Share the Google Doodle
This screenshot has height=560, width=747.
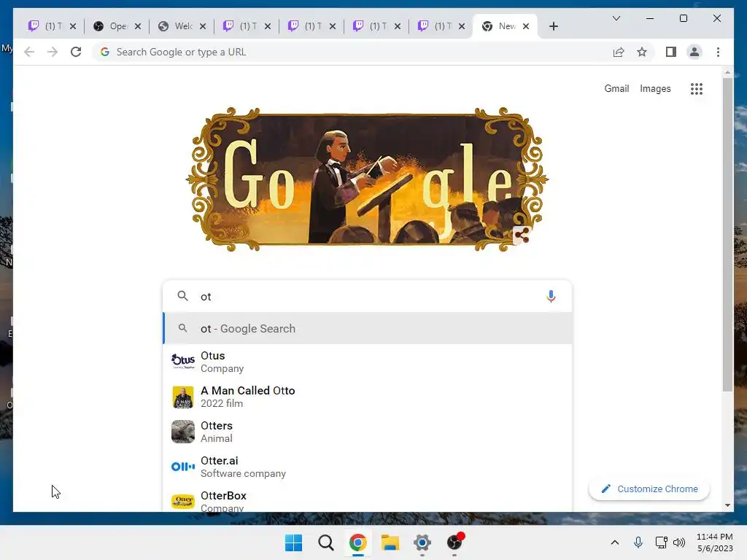tap(522, 236)
